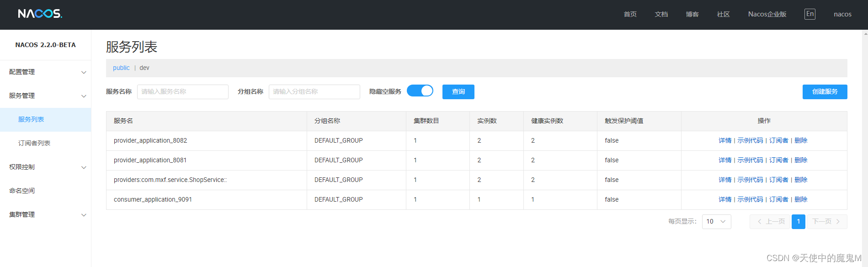
Task: Expand the 权限控制 menu chevron
Action: coord(84,167)
